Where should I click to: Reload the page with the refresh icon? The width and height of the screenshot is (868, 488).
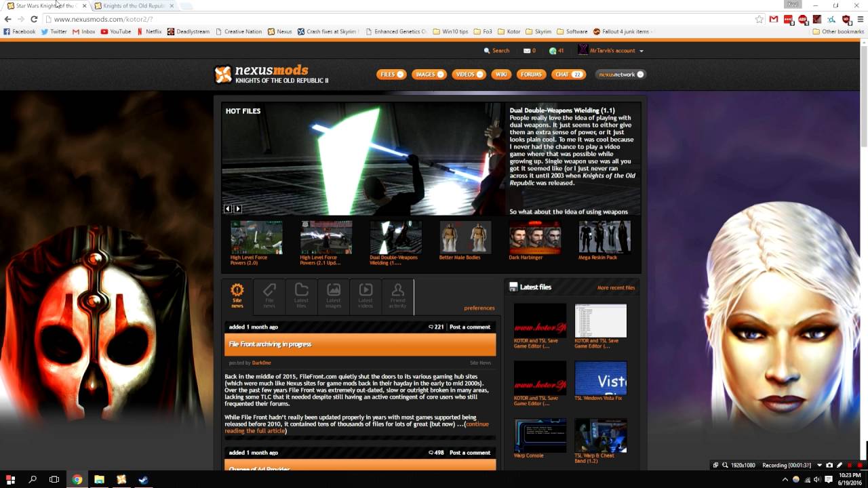coord(34,19)
